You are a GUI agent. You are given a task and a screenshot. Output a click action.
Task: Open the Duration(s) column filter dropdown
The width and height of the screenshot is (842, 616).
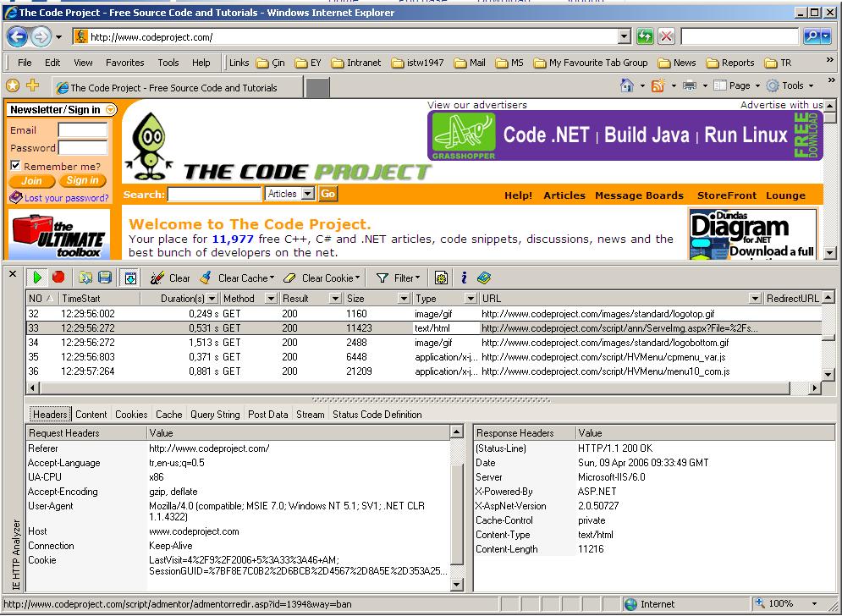tap(212, 299)
